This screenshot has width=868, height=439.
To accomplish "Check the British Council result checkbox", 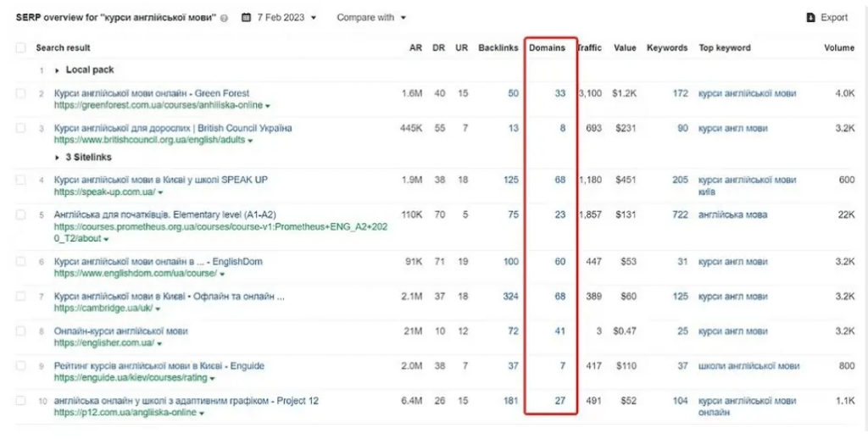I will tap(21, 128).
